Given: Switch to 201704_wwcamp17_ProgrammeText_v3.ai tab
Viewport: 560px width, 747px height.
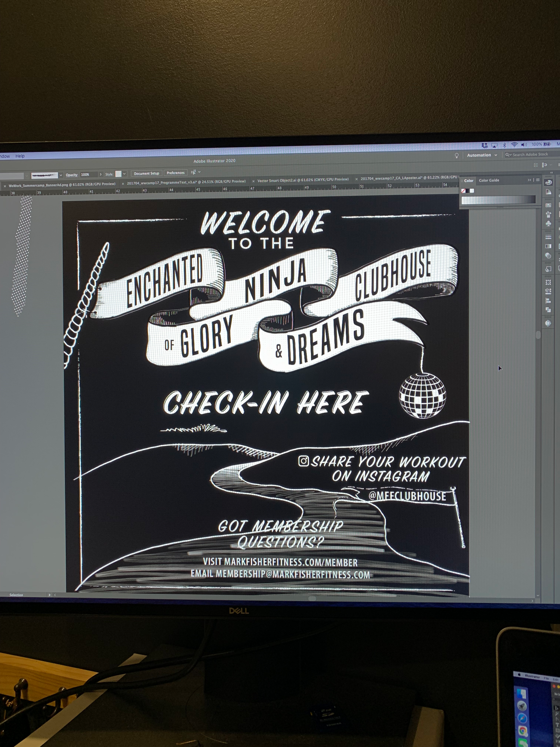Looking at the screenshot, I should coord(186,182).
